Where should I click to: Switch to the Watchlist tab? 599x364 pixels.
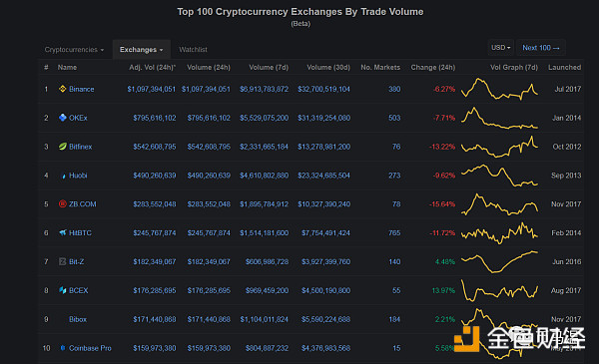[x=193, y=50]
